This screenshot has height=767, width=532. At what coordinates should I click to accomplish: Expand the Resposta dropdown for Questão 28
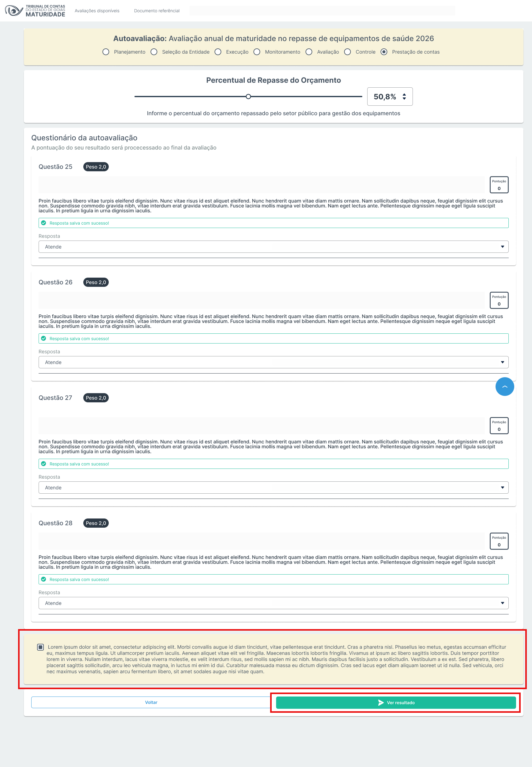pos(273,603)
